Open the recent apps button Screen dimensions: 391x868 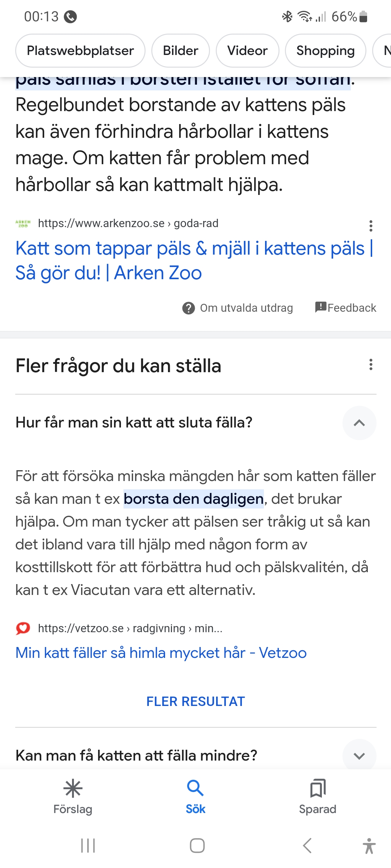pyautogui.click(x=88, y=846)
